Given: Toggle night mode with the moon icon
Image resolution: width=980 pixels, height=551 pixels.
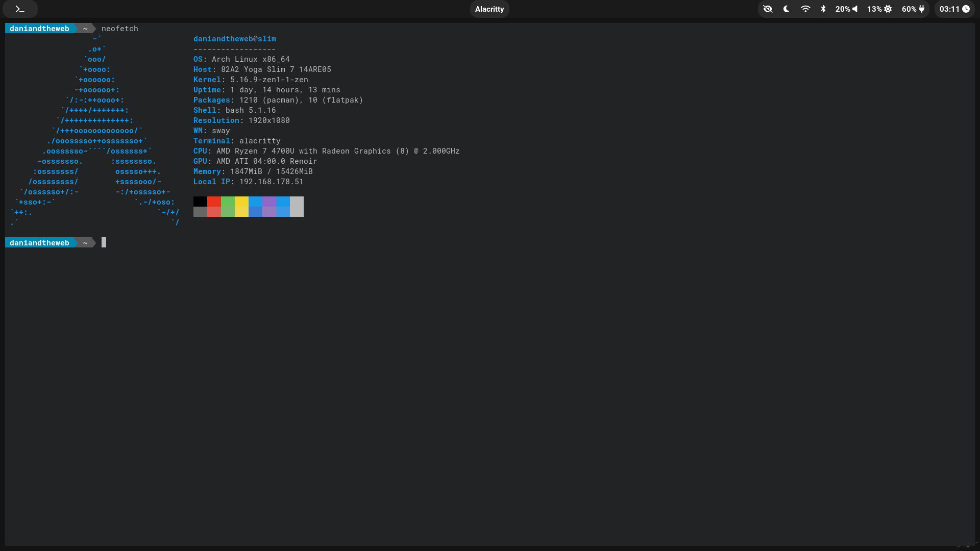Looking at the screenshot, I should click(x=787, y=9).
